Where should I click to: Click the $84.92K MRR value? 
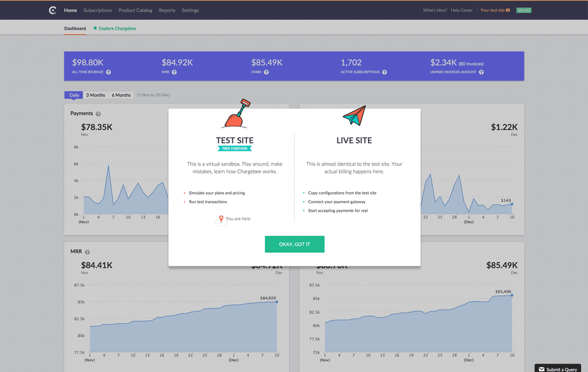click(x=177, y=62)
